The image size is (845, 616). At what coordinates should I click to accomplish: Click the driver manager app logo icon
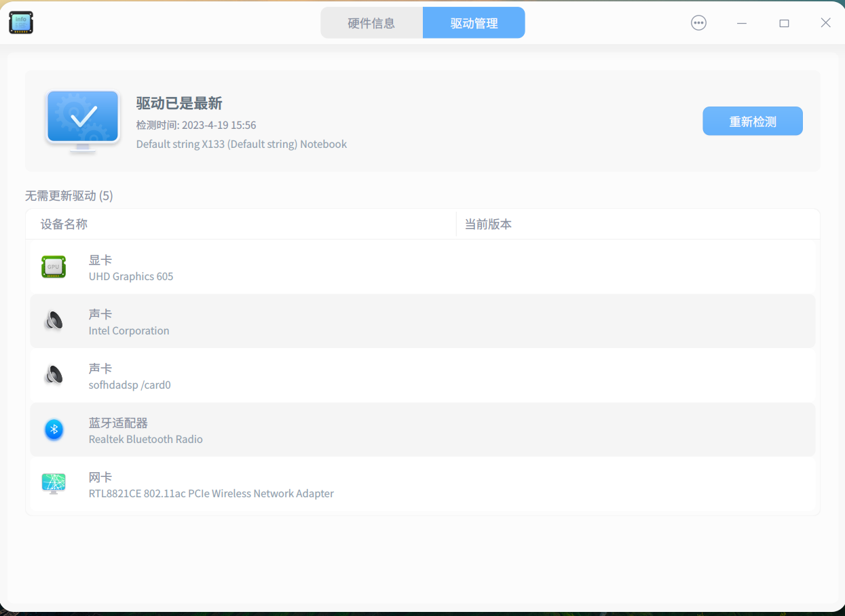click(20, 22)
